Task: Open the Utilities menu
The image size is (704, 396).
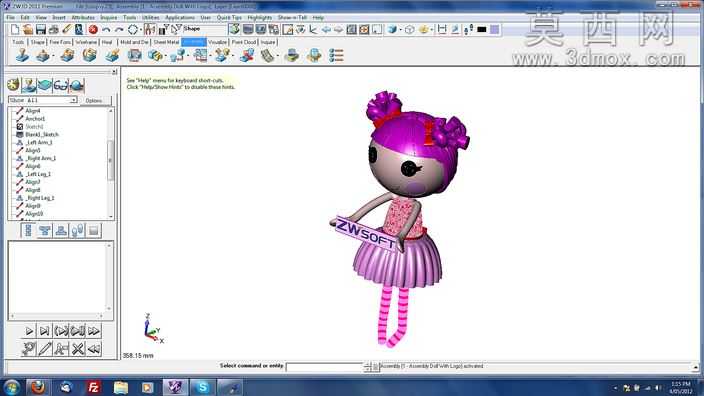Action: [150, 18]
